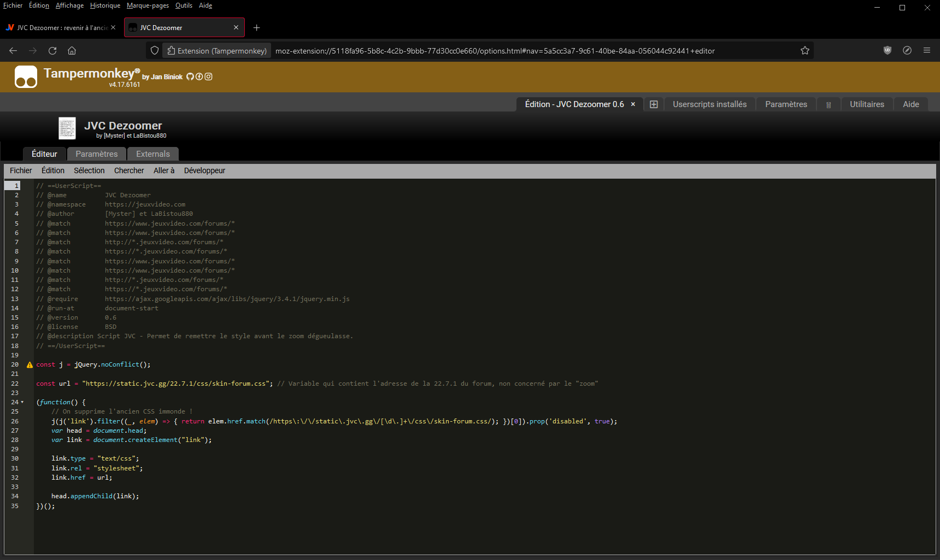Open a new browser tab

[x=256, y=28]
